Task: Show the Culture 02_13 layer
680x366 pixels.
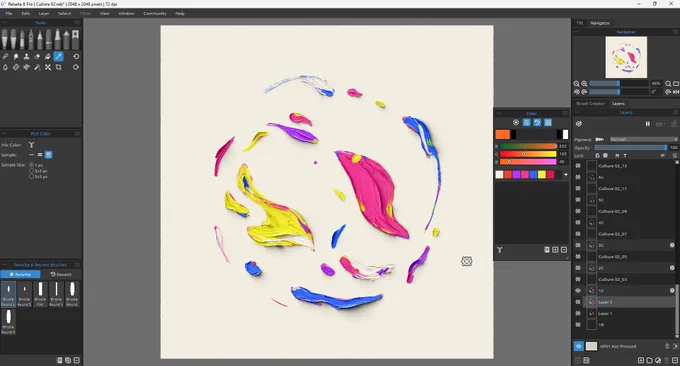Action: click(x=578, y=166)
